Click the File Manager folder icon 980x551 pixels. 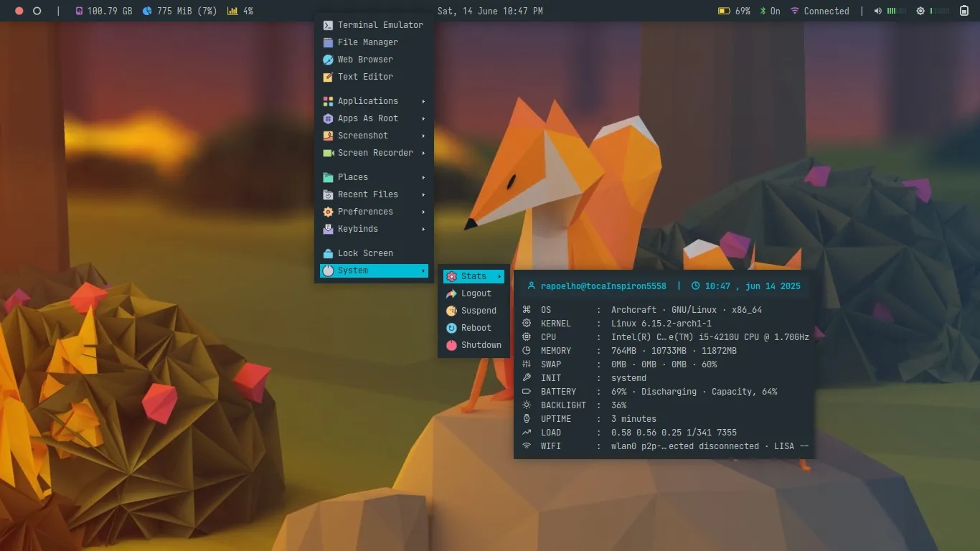328,42
